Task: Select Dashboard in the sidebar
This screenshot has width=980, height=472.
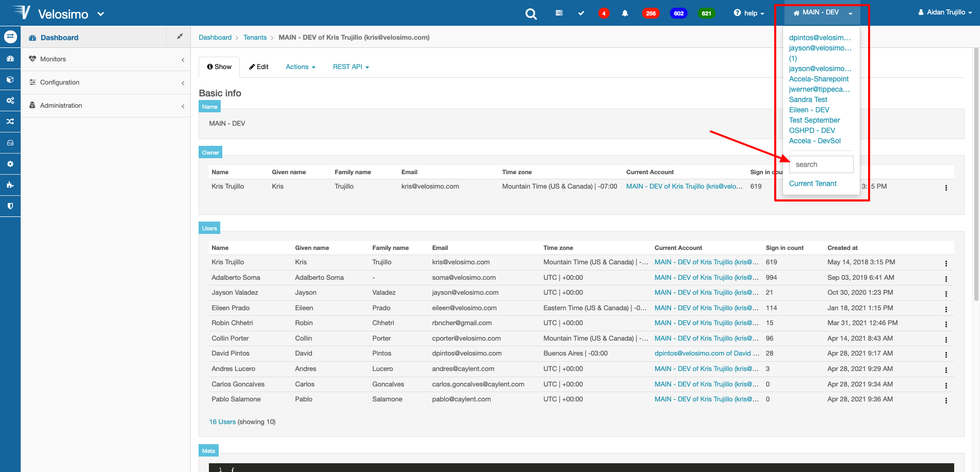Action: pyautogui.click(x=59, y=38)
